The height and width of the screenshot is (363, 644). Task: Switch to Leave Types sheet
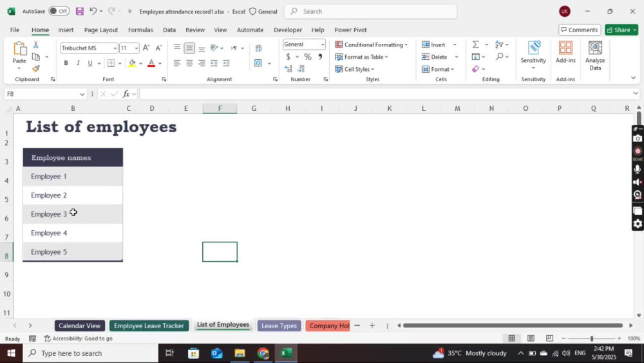279,326
